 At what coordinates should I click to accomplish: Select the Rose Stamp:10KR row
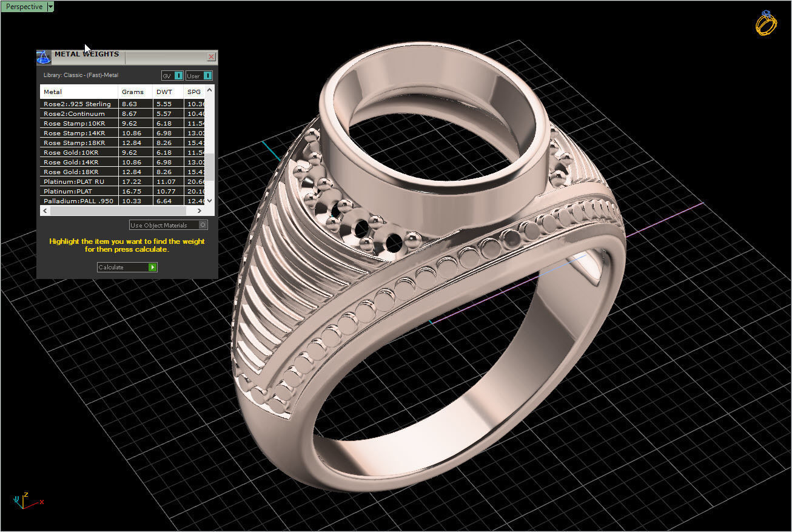pos(122,124)
